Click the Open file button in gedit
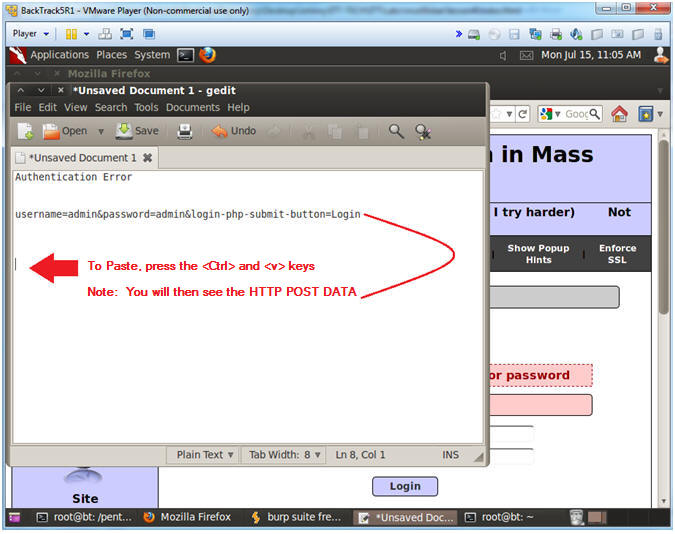675x534 pixels. coord(65,131)
